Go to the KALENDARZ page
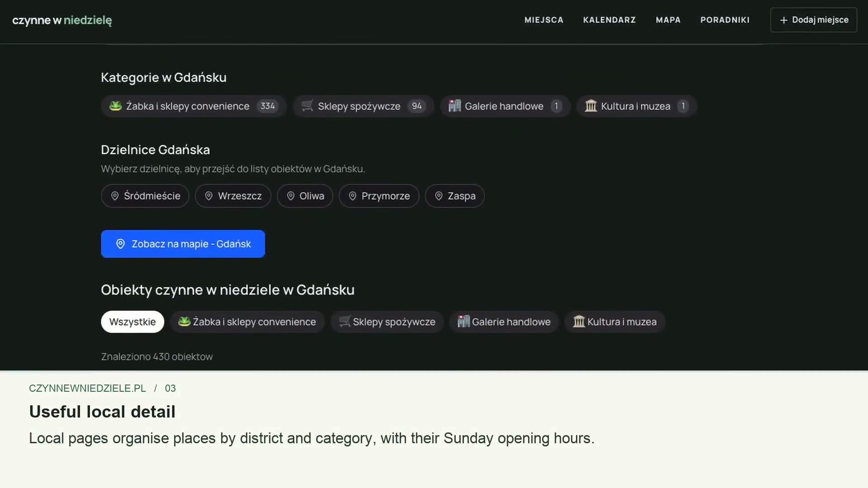Screen dimensions: 868x488 coord(609,20)
